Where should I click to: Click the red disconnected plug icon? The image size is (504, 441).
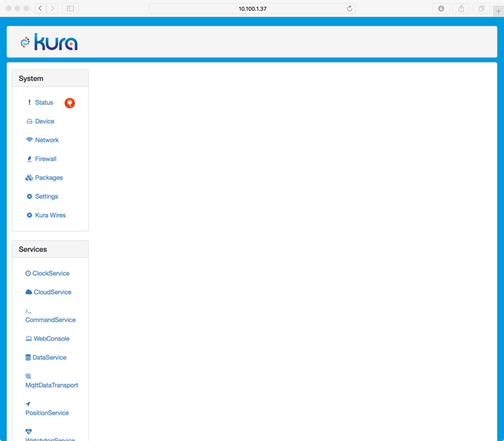tap(70, 103)
